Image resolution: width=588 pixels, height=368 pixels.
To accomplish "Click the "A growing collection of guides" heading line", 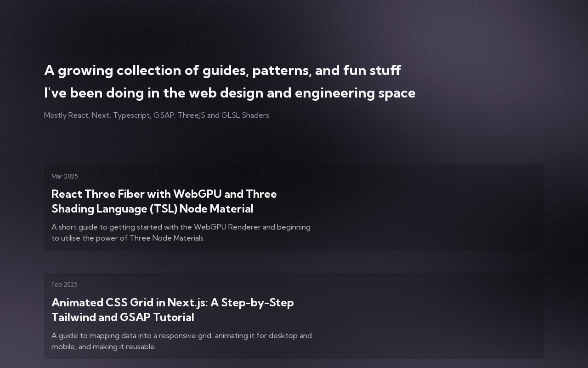I will [222, 71].
